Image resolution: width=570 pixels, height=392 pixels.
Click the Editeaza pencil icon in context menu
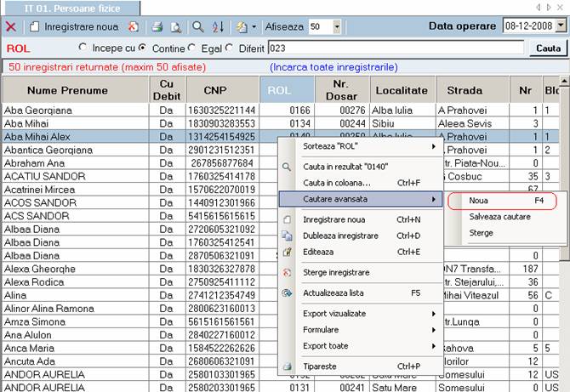point(288,252)
